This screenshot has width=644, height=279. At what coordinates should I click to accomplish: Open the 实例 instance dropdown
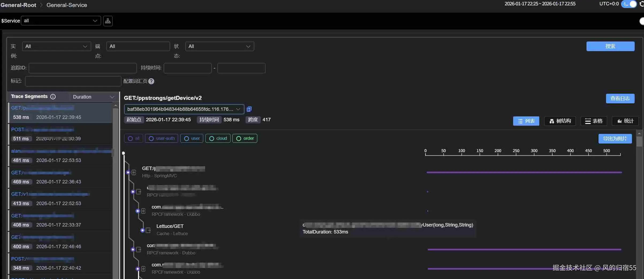[x=57, y=46]
